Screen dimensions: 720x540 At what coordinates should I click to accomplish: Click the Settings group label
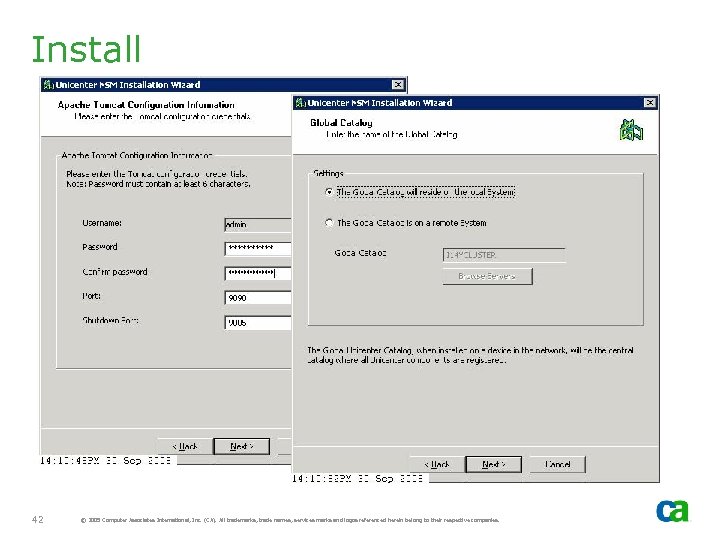coord(328,173)
